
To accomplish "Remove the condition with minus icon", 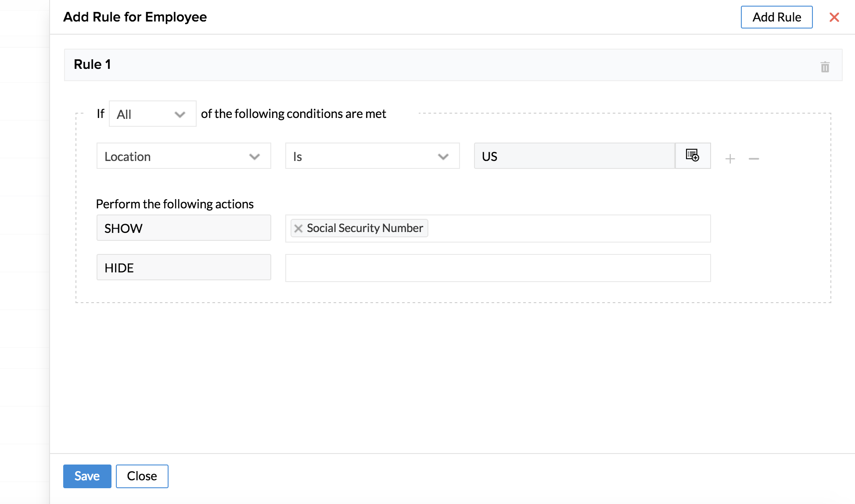I will tap(754, 158).
